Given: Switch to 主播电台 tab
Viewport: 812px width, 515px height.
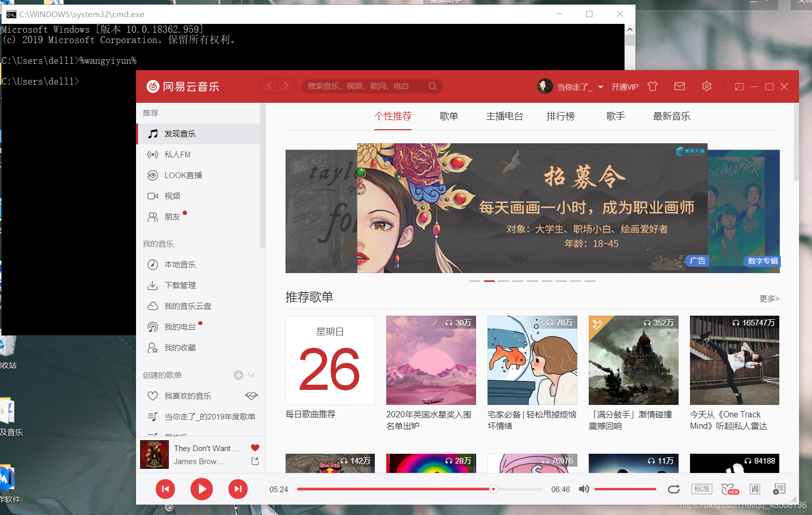Looking at the screenshot, I should coord(505,116).
